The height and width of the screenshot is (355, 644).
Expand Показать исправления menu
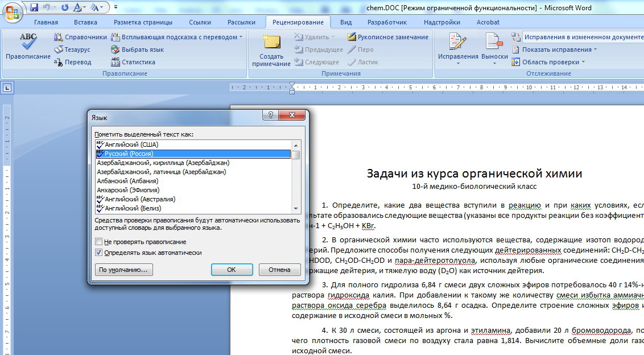(x=554, y=49)
